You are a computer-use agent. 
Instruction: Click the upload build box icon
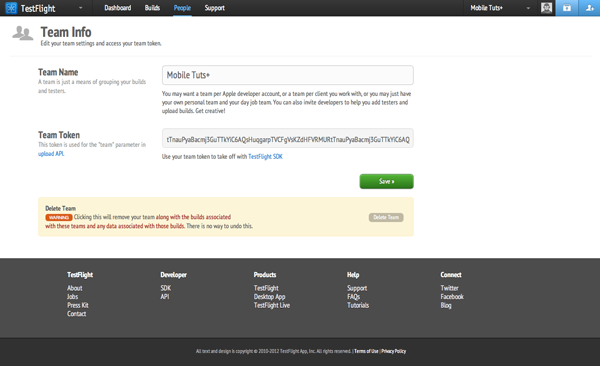567,8
